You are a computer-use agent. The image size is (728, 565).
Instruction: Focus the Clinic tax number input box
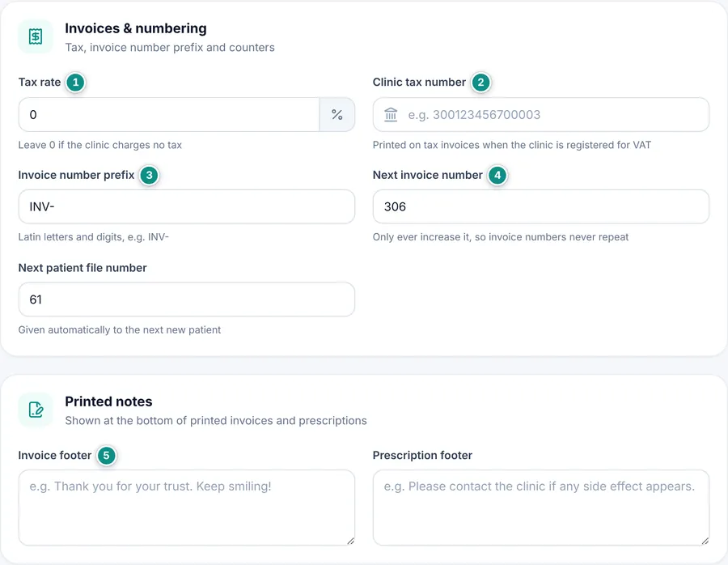pos(541,114)
